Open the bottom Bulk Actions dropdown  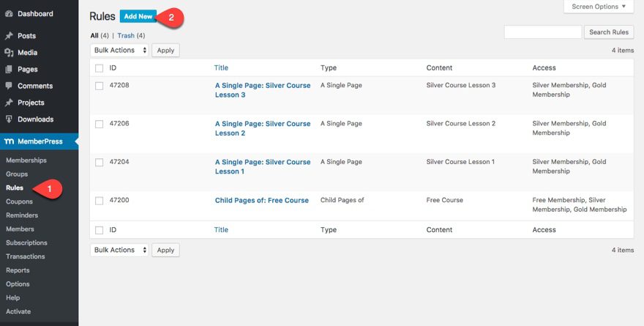[x=119, y=250]
